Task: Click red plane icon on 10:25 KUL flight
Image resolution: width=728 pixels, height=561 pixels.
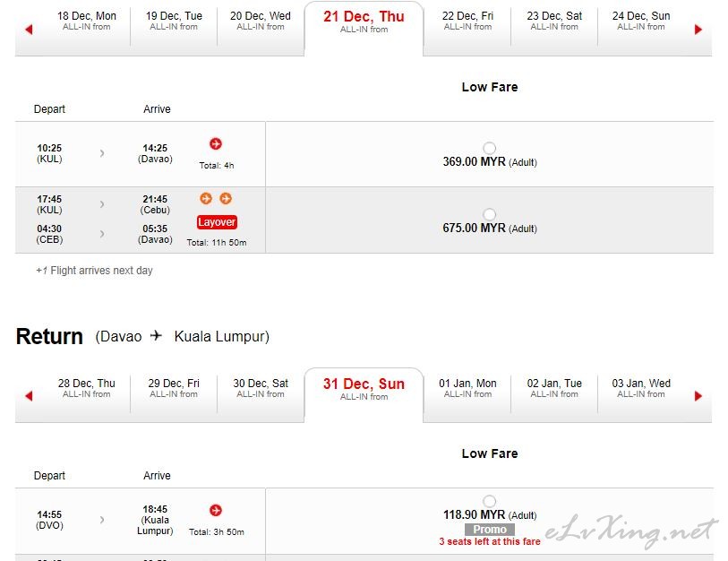Action: coord(216,143)
